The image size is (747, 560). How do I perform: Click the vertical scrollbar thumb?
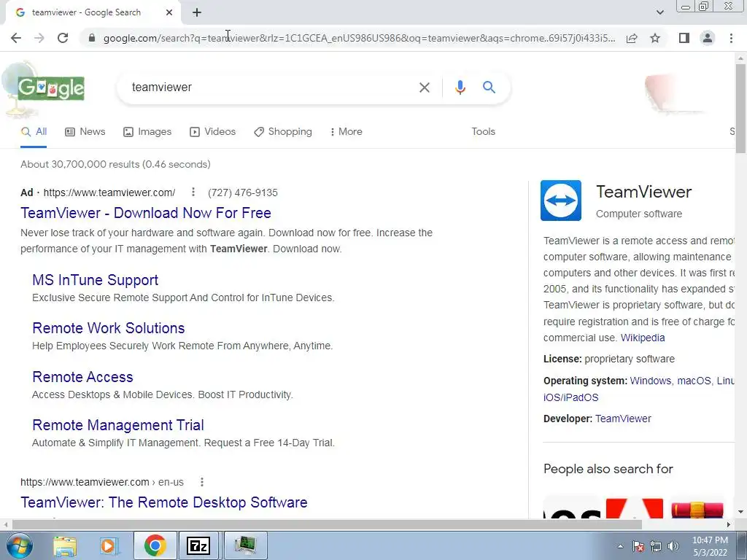pyautogui.click(x=740, y=108)
